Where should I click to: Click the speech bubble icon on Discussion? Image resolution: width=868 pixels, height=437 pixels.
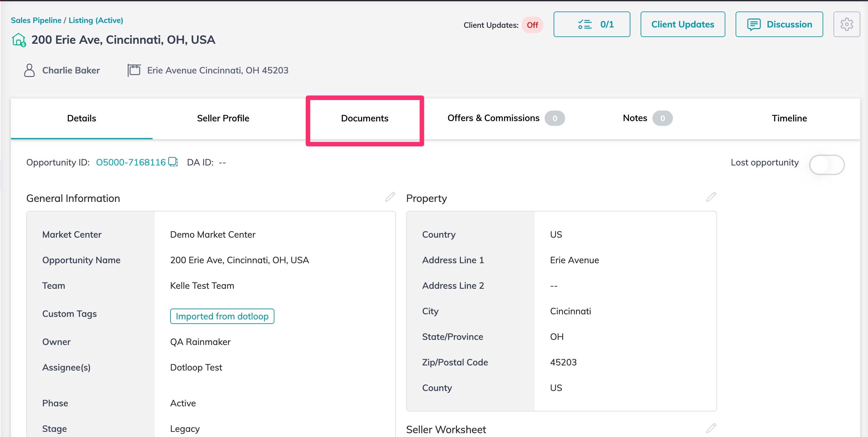(754, 24)
